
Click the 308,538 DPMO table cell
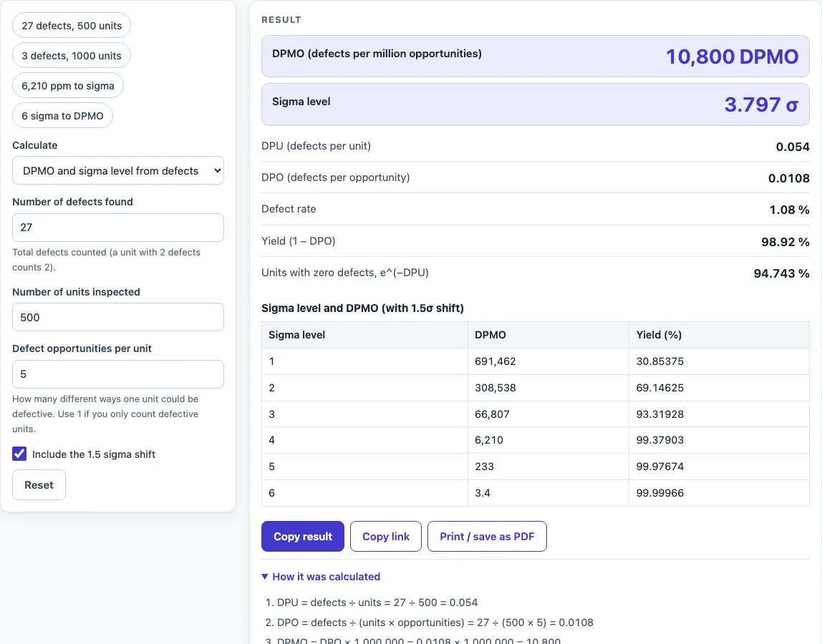[x=548, y=388]
